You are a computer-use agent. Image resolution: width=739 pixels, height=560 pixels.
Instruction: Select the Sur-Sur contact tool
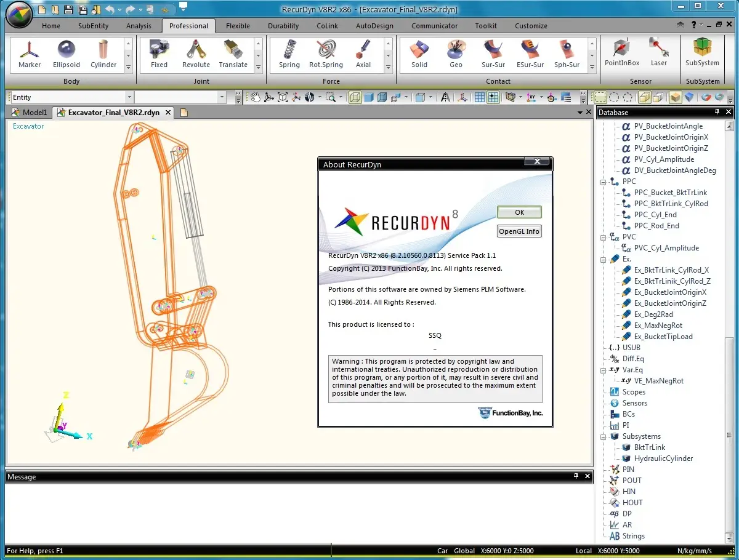(493, 55)
